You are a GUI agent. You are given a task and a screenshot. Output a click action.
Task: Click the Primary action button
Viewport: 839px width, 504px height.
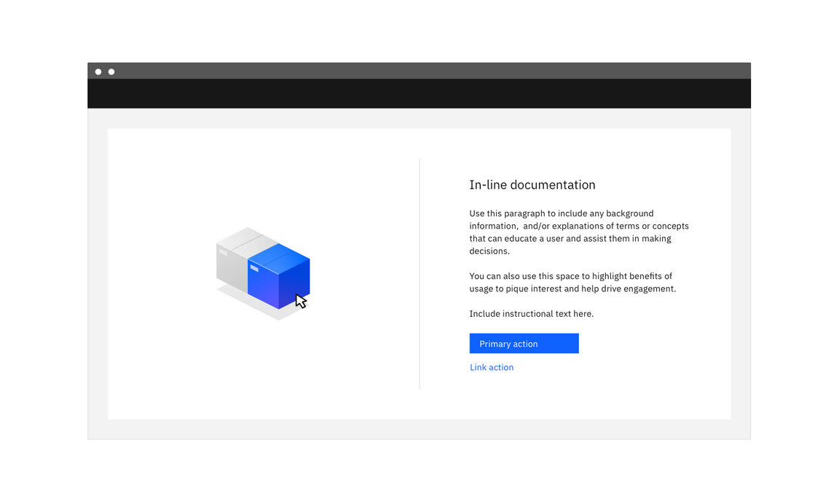pyautogui.click(x=524, y=344)
